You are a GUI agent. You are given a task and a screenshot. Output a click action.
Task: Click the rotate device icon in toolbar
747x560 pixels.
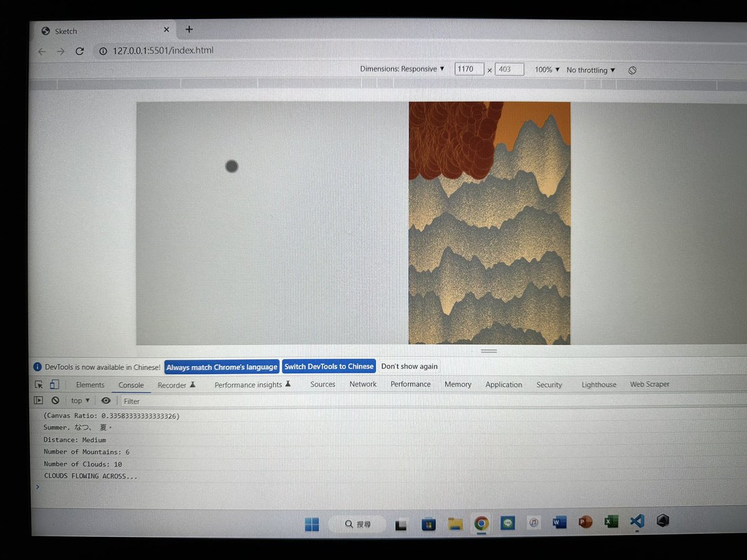(632, 70)
